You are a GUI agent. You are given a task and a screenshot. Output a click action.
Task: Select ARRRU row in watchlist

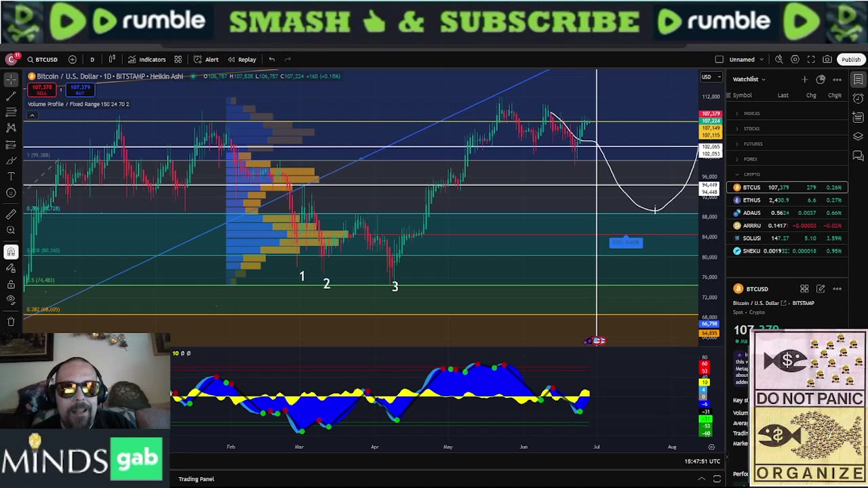pyautogui.click(x=787, y=225)
